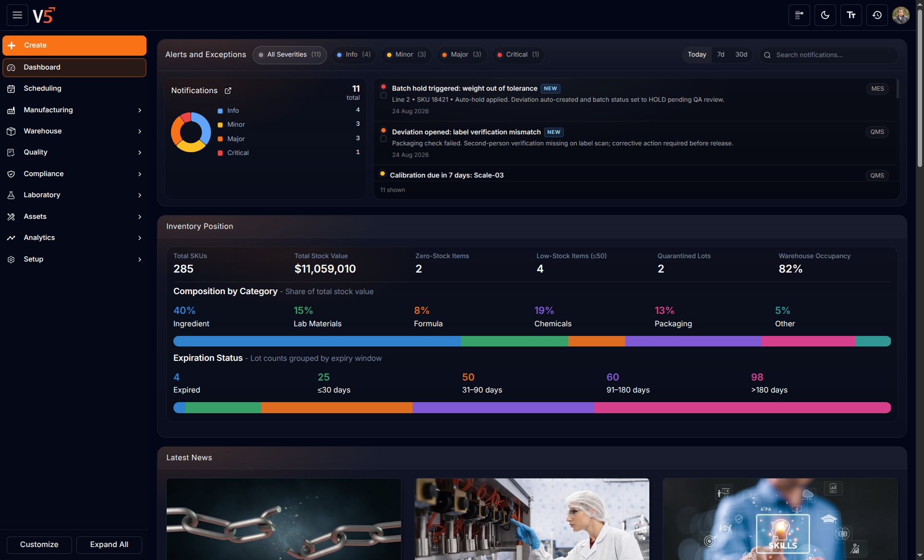
Task: Switch to the 30d time range
Action: click(x=742, y=55)
